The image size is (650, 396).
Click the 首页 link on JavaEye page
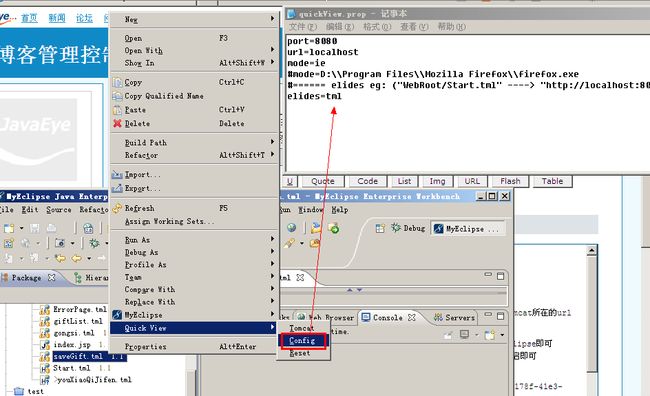(x=29, y=18)
